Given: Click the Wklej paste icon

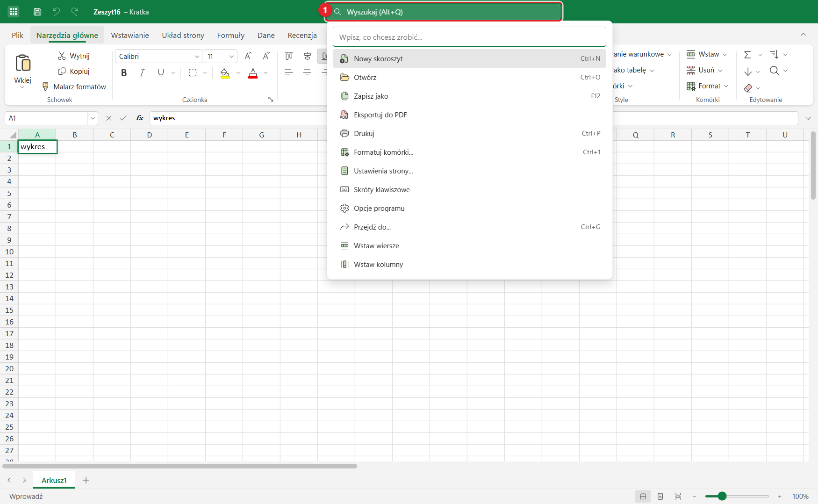Looking at the screenshot, I should pos(23,63).
